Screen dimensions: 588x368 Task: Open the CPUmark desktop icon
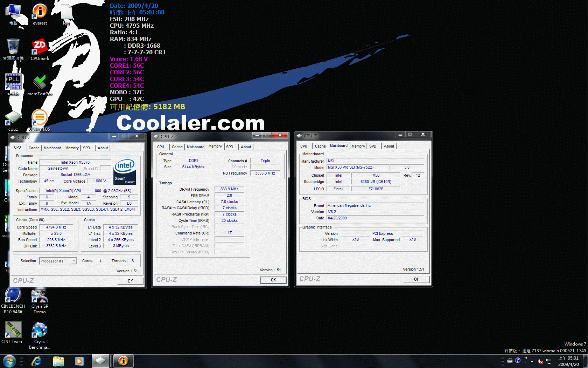40,49
